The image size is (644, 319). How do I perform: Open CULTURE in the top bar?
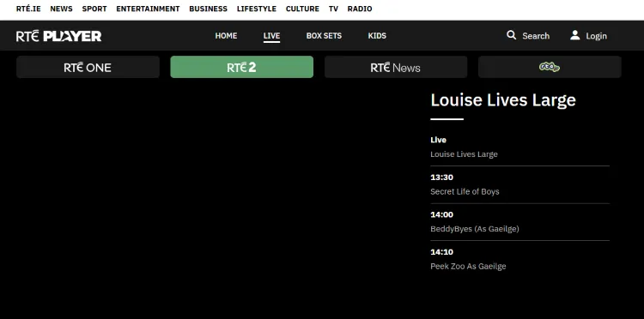click(302, 9)
